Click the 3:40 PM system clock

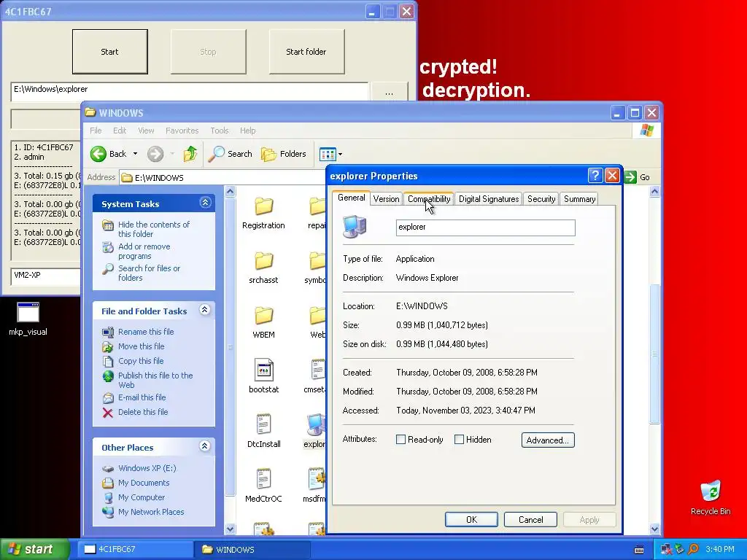point(720,549)
